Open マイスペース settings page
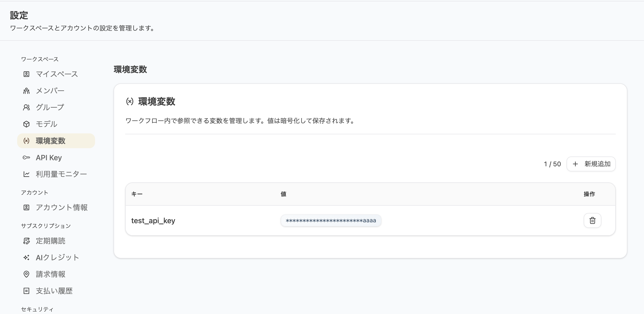Viewport: 644px width, 314px height. (56, 74)
